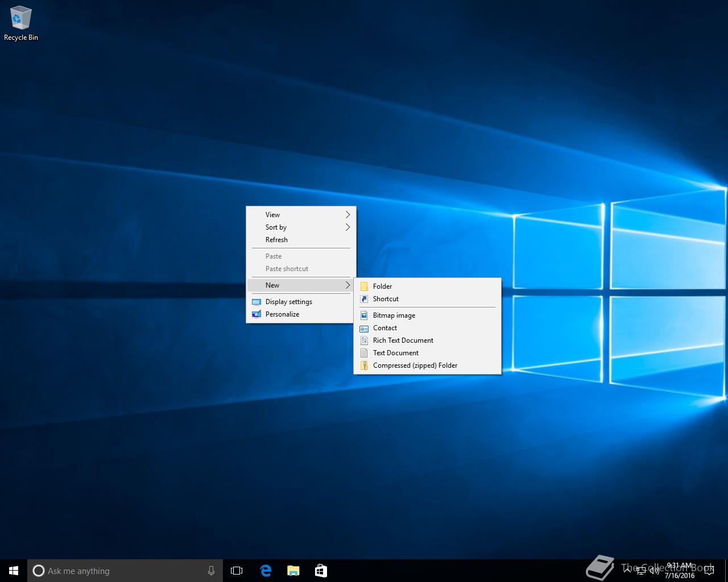This screenshot has width=728, height=582.
Task: Click the Rich Text Document icon
Action: pos(364,340)
